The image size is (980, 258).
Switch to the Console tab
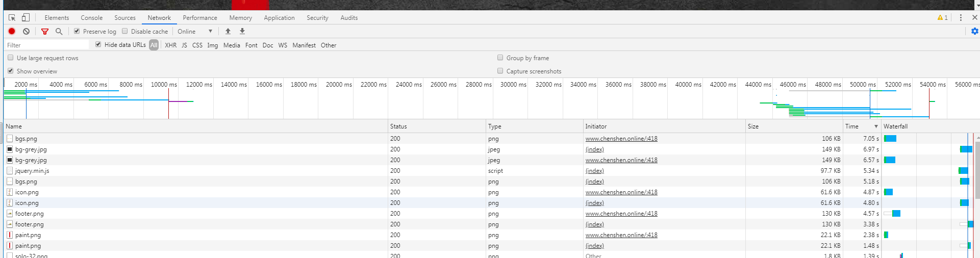coord(91,17)
